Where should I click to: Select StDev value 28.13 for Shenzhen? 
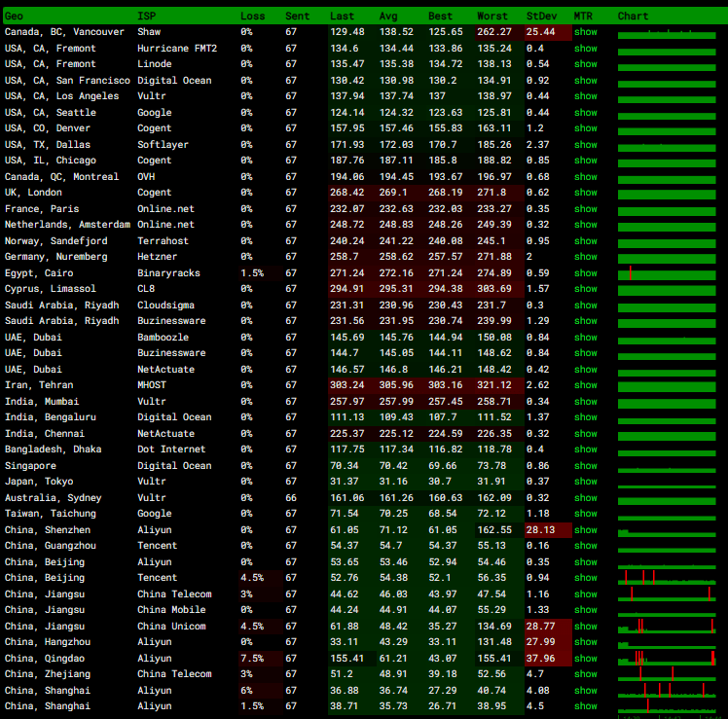tap(540, 529)
